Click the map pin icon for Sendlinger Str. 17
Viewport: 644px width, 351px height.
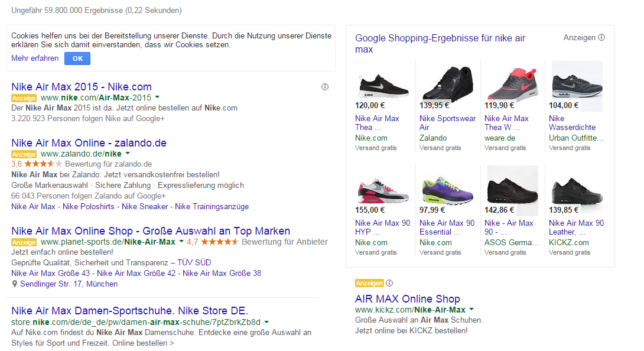pyautogui.click(x=15, y=284)
